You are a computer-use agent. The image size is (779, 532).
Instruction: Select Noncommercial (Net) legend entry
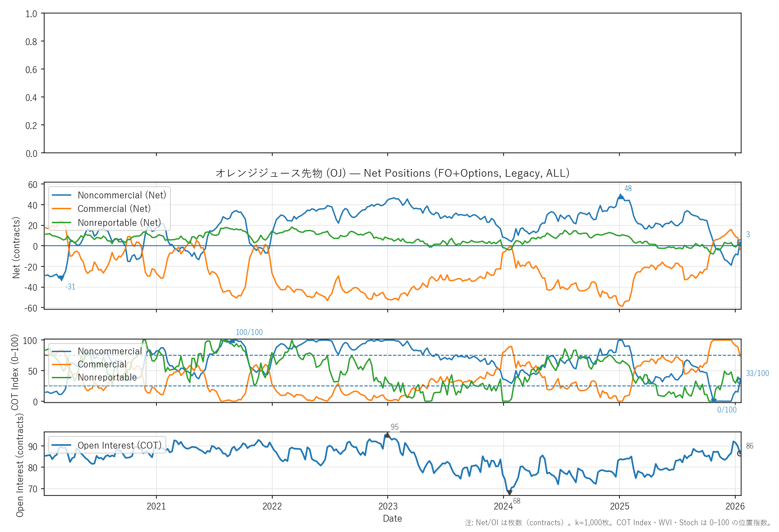pyautogui.click(x=122, y=195)
